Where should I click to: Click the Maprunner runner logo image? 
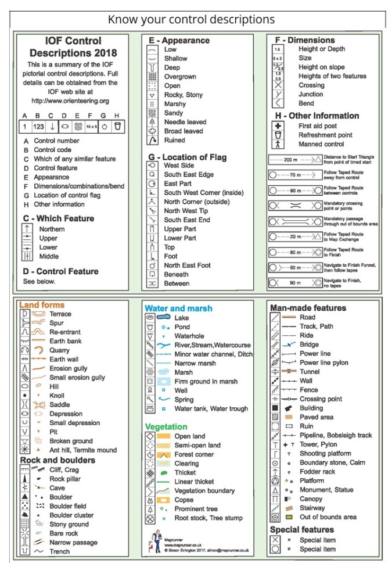click(156, 541)
